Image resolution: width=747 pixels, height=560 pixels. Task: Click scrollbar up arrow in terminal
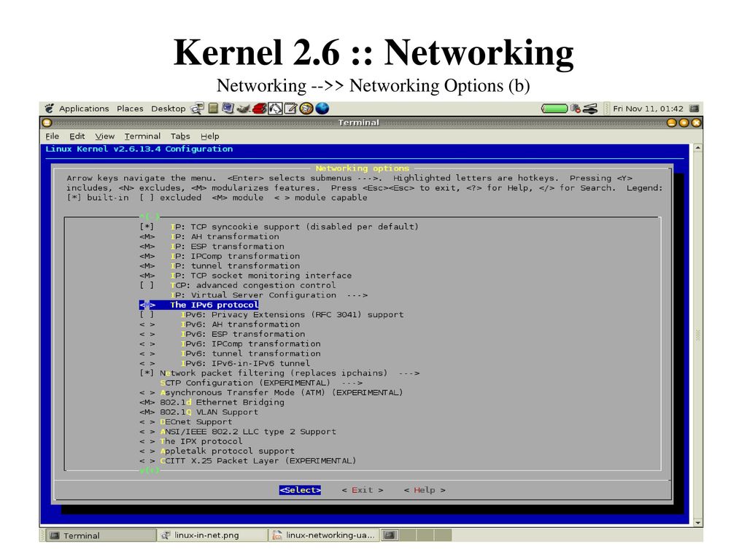pos(697,148)
